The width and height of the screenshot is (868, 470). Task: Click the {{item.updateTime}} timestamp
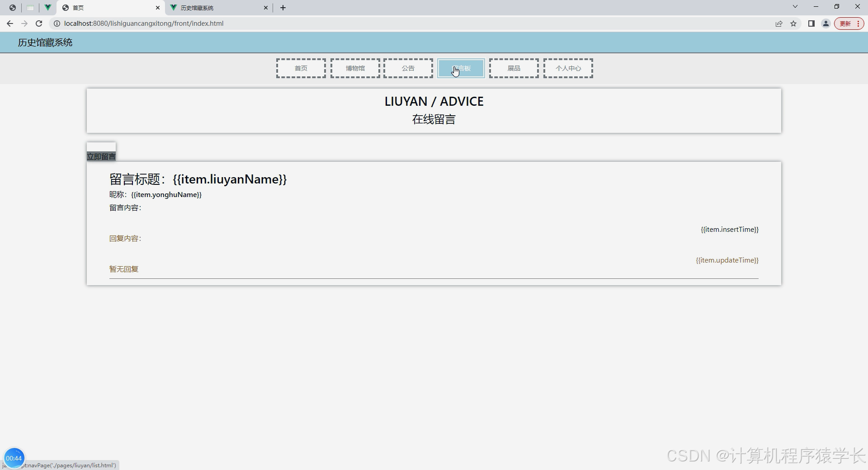tap(727, 260)
